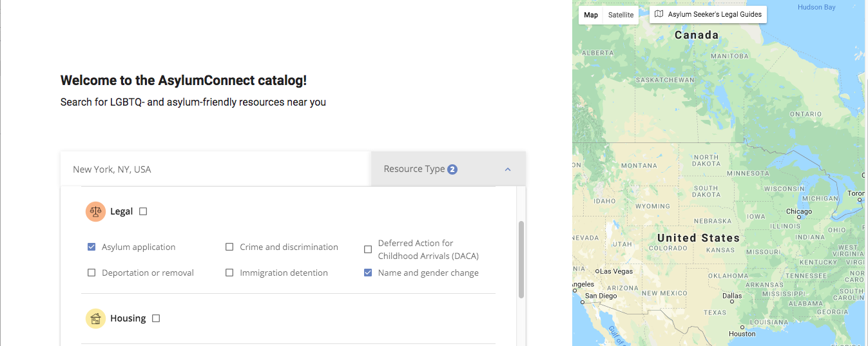Click Chicago on the map
The height and width of the screenshot is (346, 868).
pos(799,211)
